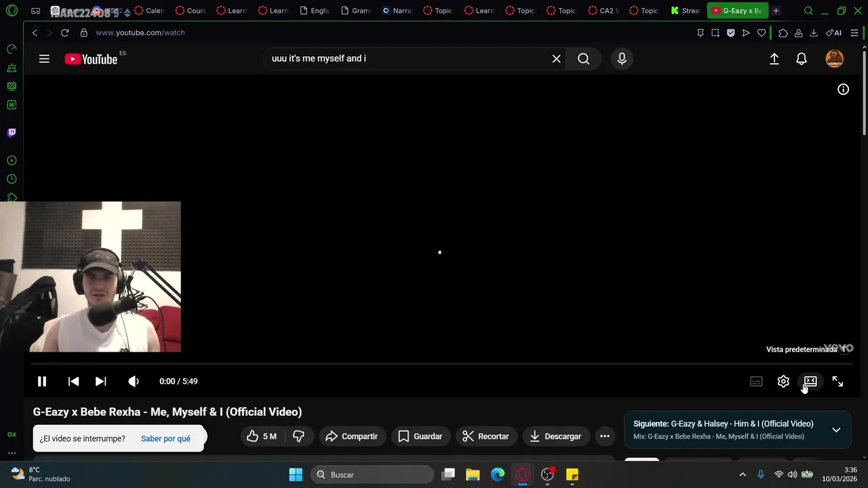Open sidebar three-dot settings

(12, 453)
